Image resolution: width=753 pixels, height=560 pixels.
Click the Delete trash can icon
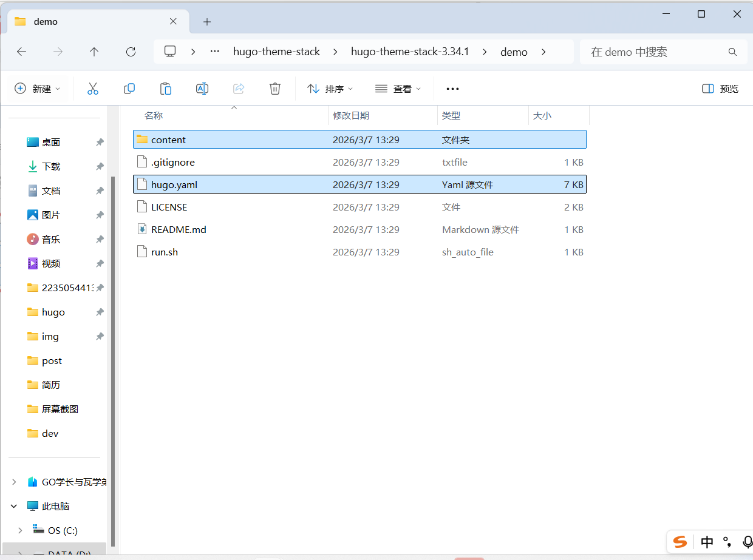[275, 89]
